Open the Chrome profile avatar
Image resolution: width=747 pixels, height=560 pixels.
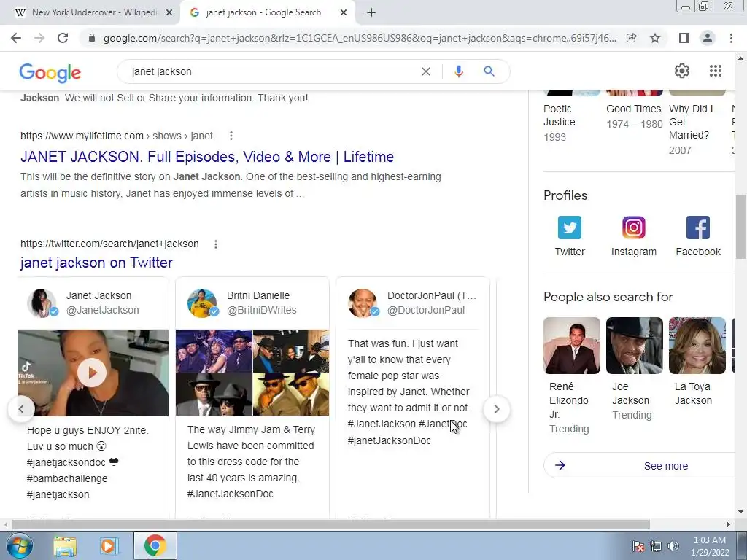tap(708, 38)
